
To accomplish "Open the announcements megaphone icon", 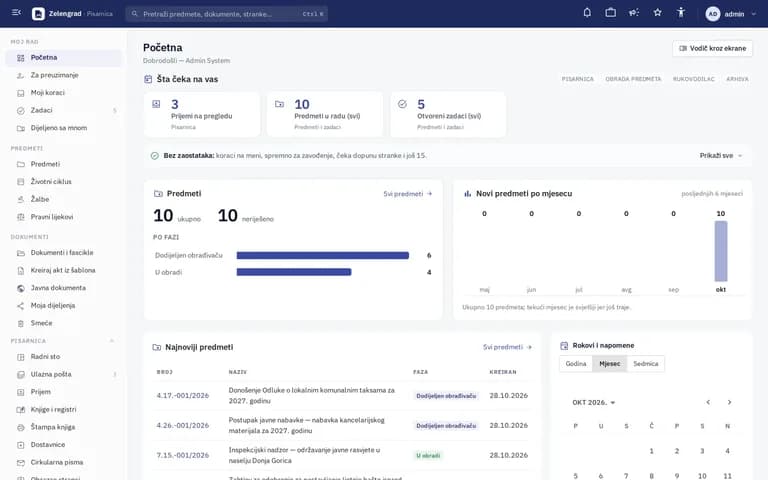I will tap(634, 13).
